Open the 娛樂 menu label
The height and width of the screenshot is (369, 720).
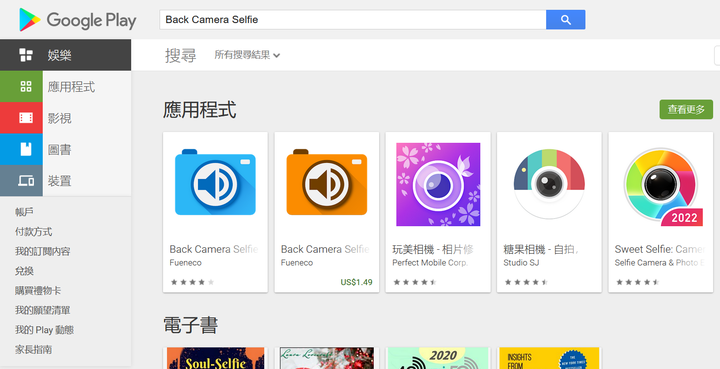coord(60,56)
